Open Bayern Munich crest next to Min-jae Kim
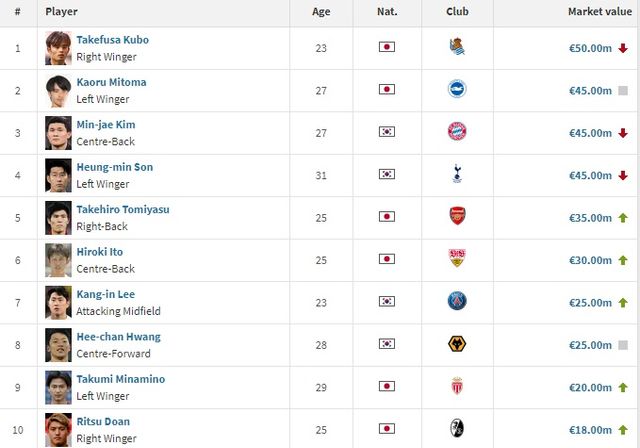The width and height of the screenshot is (640, 448). (x=457, y=132)
